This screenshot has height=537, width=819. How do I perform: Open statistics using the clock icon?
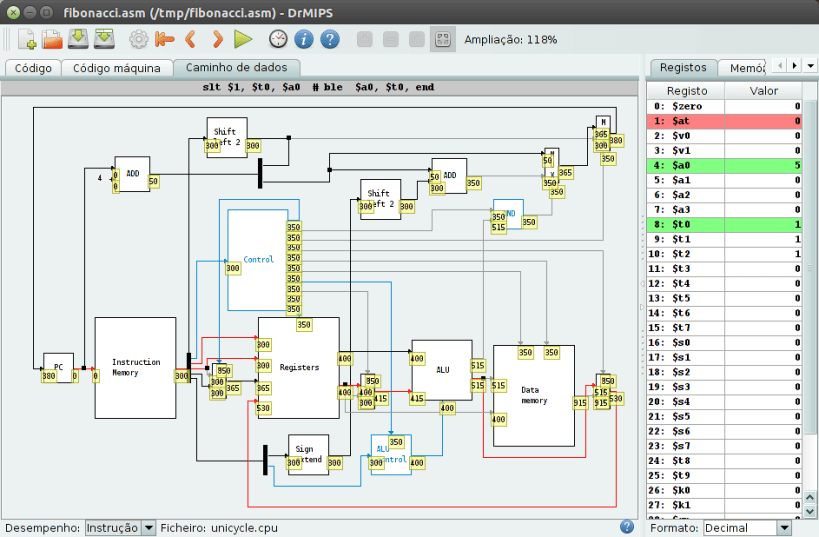(x=278, y=40)
